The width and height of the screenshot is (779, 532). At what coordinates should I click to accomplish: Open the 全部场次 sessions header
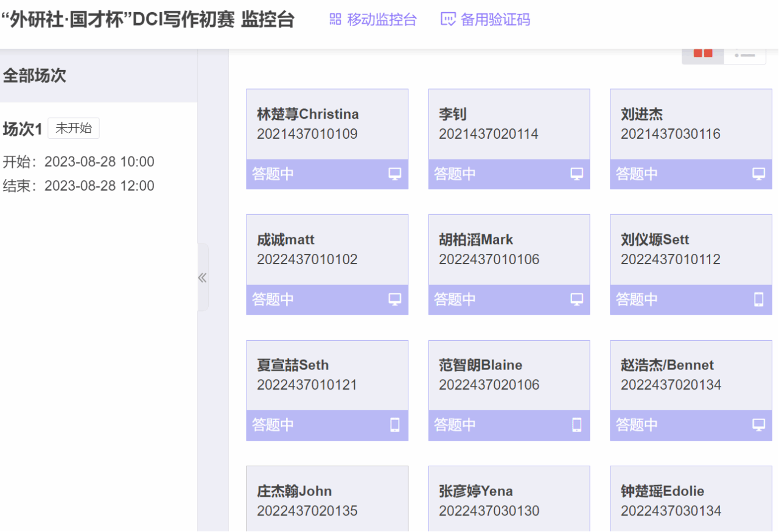coord(35,76)
